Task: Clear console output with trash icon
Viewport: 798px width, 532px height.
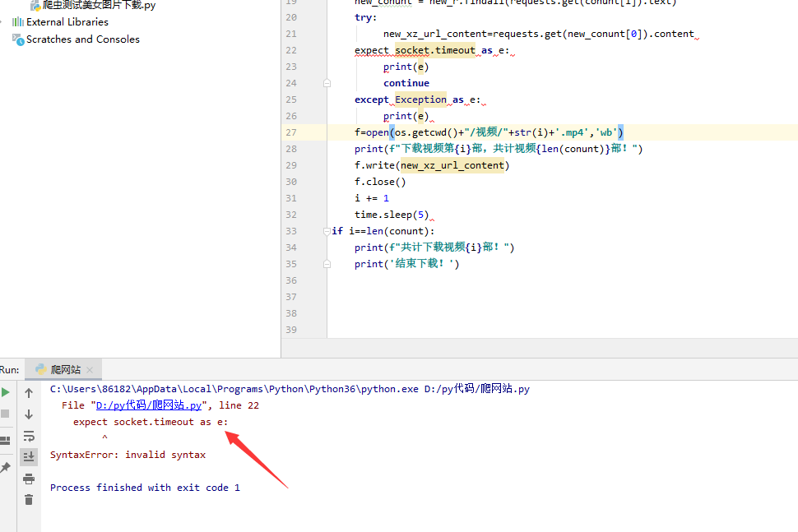Action: click(29, 499)
